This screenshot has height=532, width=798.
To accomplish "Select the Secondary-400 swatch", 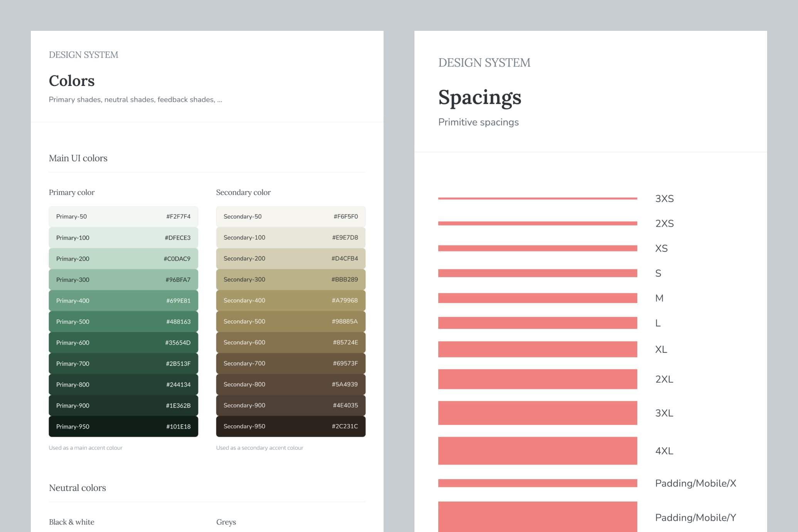I will (290, 300).
